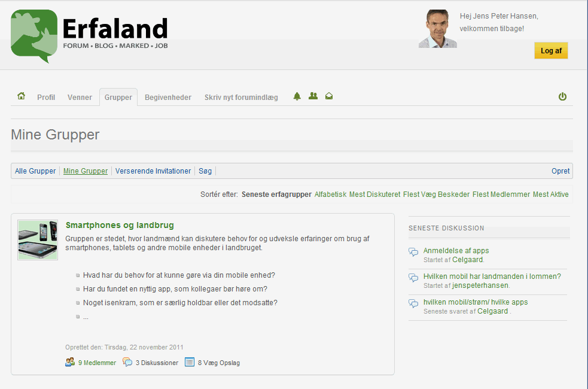The width and height of the screenshot is (588, 389).
Task: Click the home icon in navigation bar
Action: coord(22,96)
